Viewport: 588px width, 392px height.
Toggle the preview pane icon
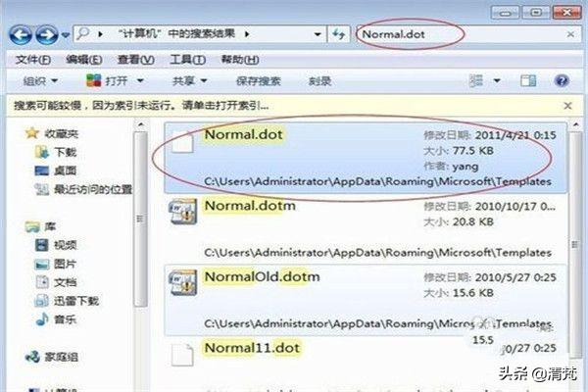coord(528,80)
